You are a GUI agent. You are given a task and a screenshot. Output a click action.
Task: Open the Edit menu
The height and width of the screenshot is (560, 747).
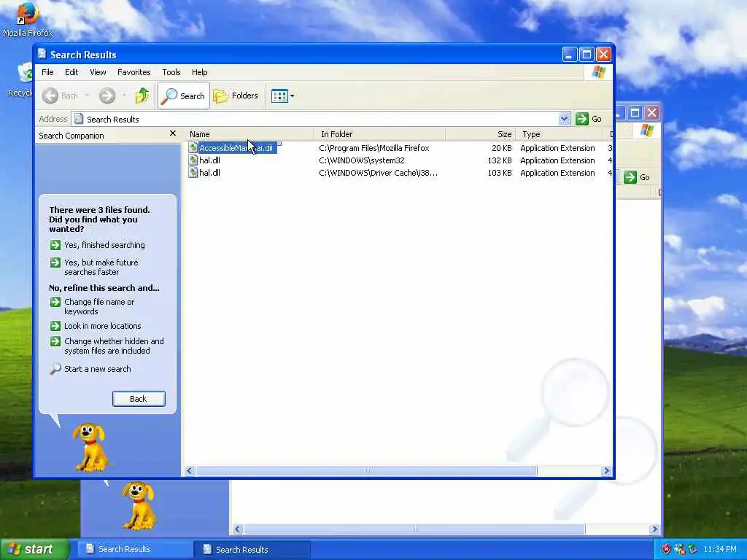71,72
